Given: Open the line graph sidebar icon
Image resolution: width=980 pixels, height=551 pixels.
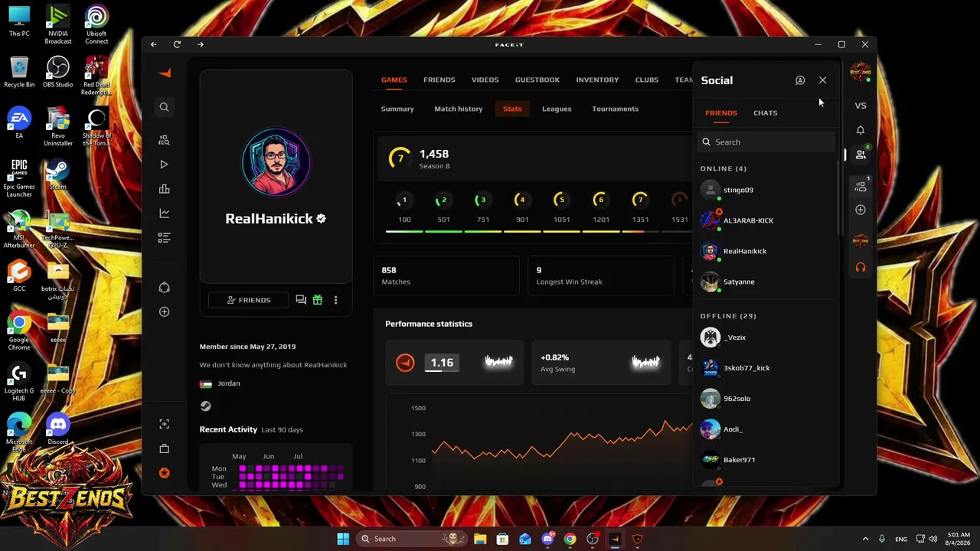Looking at the screenshot, I should coord(164,214).
